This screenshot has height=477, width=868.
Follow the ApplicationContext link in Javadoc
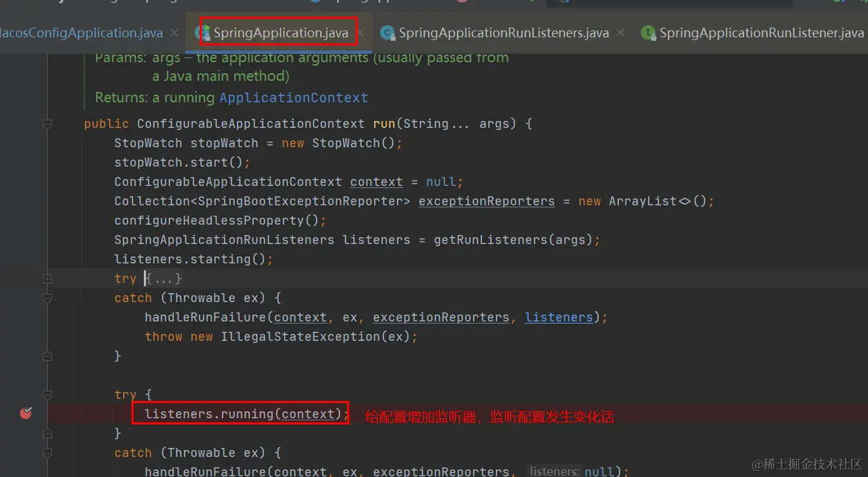click(294, 97)
